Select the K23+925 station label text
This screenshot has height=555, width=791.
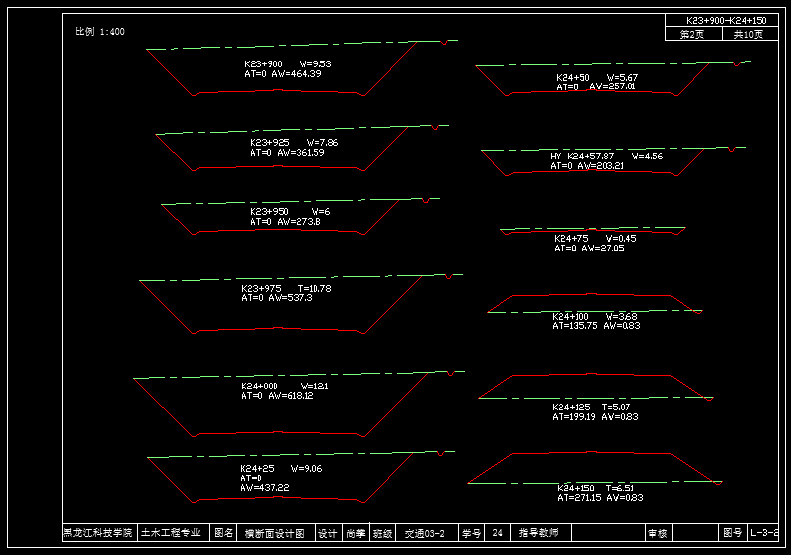coord(269,143)
